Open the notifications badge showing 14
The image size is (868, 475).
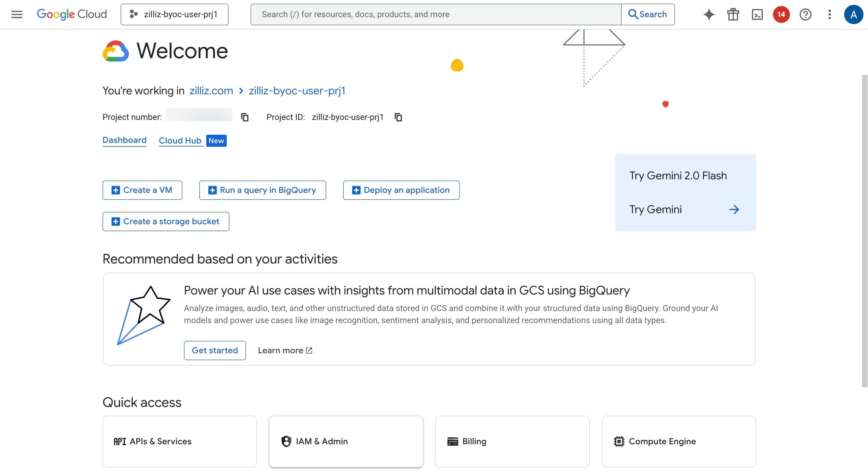pyautogui.click(x=781, y=14)
